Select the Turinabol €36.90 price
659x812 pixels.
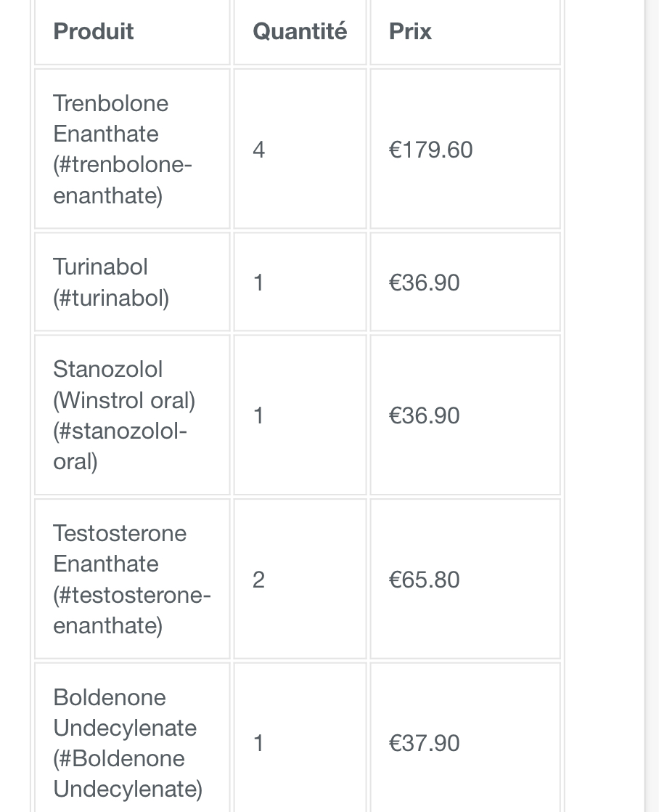[x=424, y=283]
